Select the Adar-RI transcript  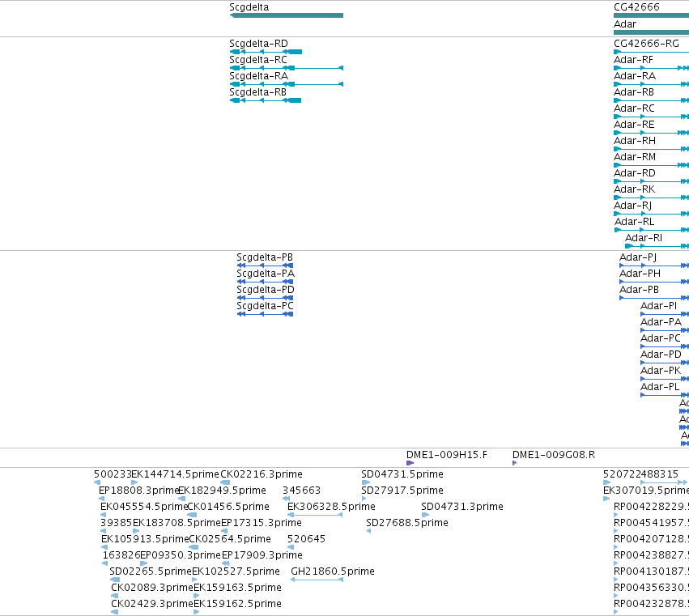click(644, 238)
